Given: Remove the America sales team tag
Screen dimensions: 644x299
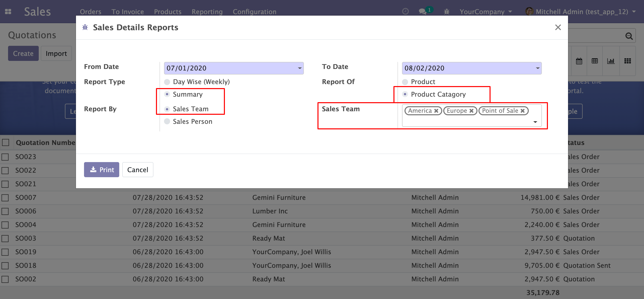Looking at the screenshot, I should [436, 111].
